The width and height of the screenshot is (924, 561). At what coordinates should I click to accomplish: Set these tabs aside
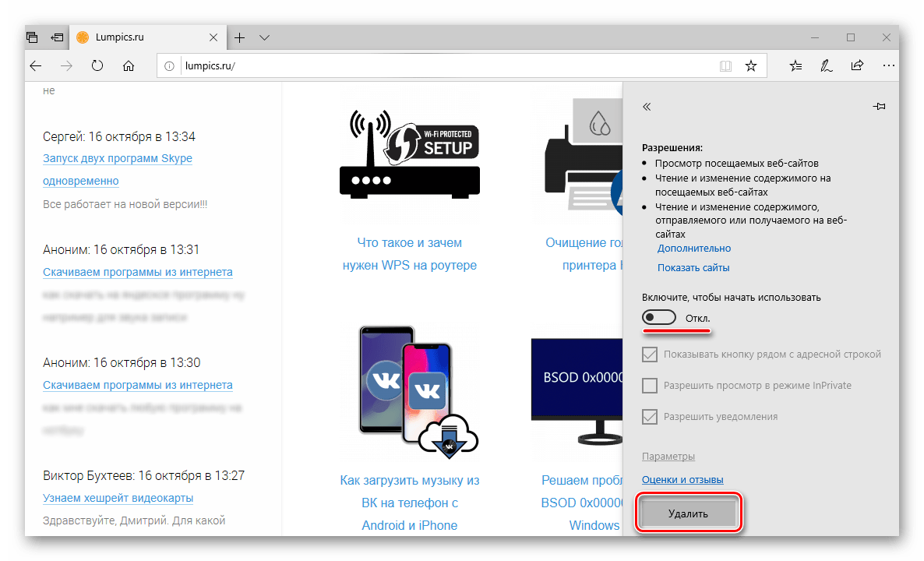click(57, 37)
